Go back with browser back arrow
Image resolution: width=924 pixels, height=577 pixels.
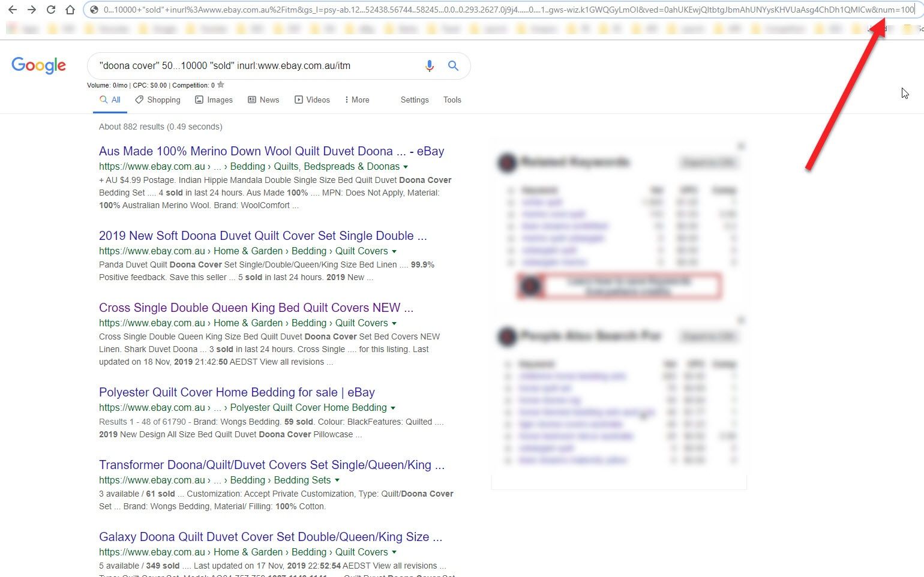(12, 10)
